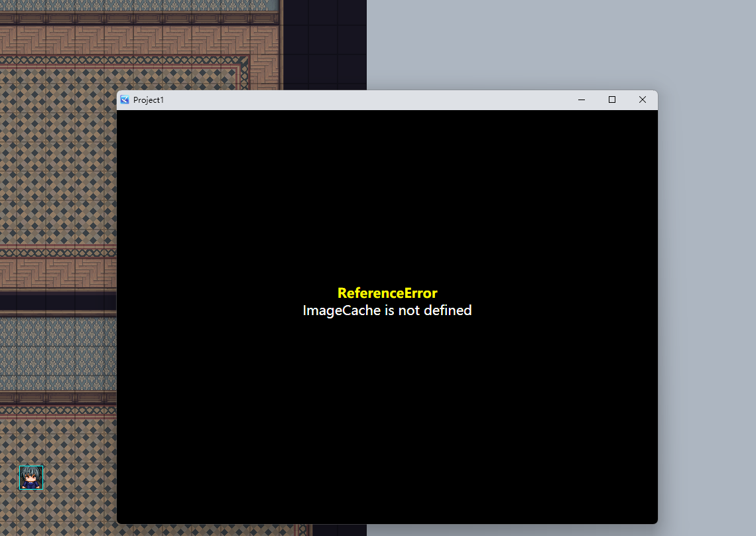Minimize the Project1 window
This screenshot has width=756, height=536.
(582, 100)
